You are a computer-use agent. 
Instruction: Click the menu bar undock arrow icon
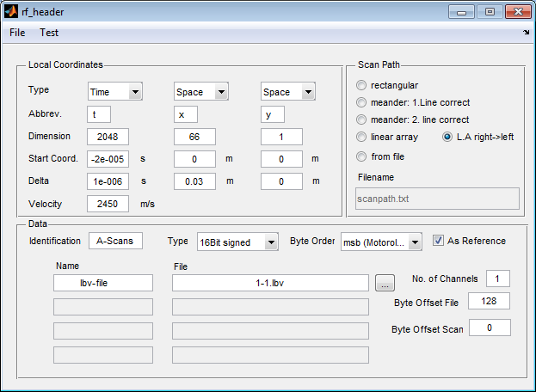click(526, 33)
